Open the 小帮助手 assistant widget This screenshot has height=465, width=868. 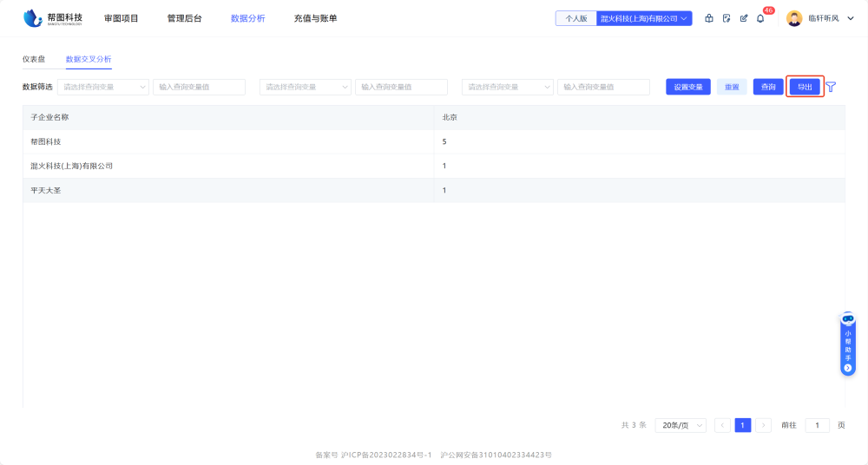pyautogui.click(x=848, y=344)
